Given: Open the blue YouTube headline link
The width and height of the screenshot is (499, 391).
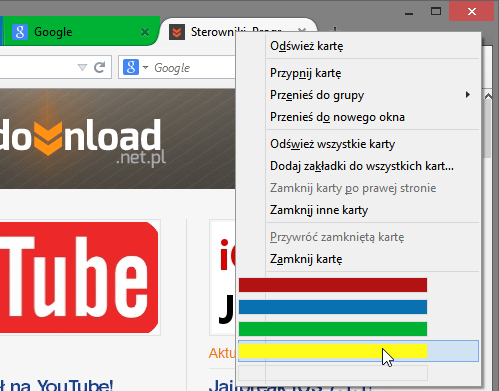Looking at the screenshot, I should click(x=57, y=385).
